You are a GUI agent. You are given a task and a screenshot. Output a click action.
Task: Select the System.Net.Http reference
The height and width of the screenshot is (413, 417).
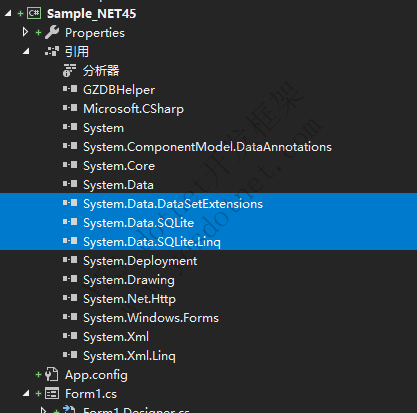click(129, 299)
